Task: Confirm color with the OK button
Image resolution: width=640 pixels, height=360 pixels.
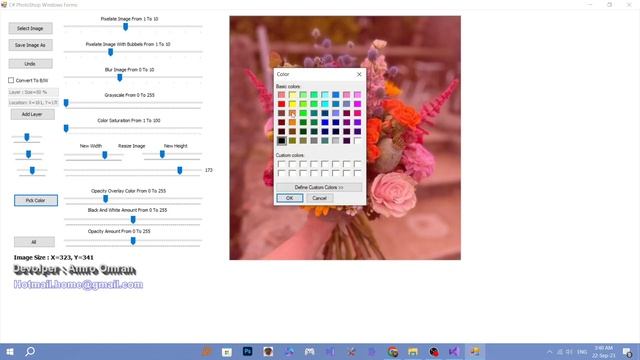Action: pos(289,198)
